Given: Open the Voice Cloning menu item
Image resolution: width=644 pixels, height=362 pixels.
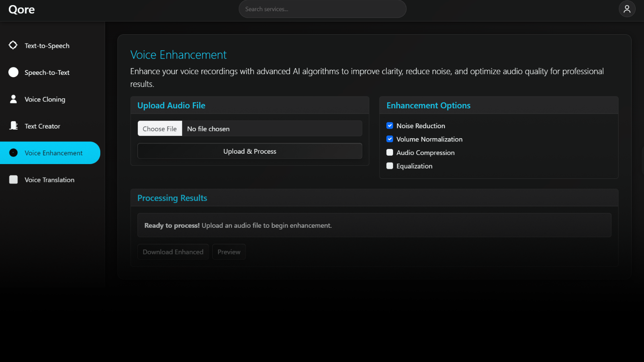Looking at the screenshot, I should (45, 100).
